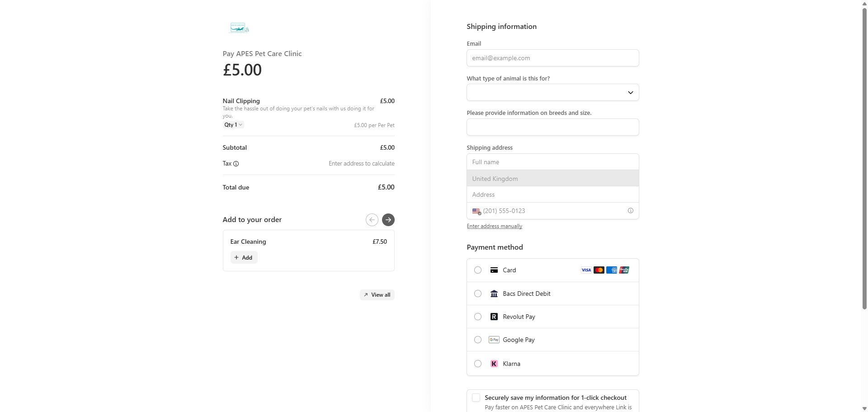Check the save information for 1-click checkout box

tap(476, 398)
